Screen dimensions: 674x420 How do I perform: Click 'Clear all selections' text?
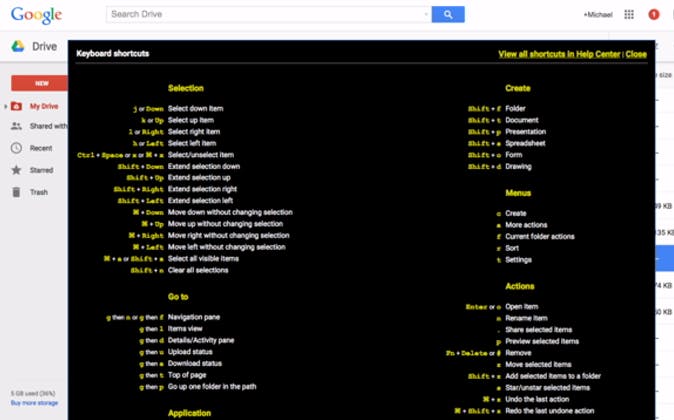[x=198, y=270]
